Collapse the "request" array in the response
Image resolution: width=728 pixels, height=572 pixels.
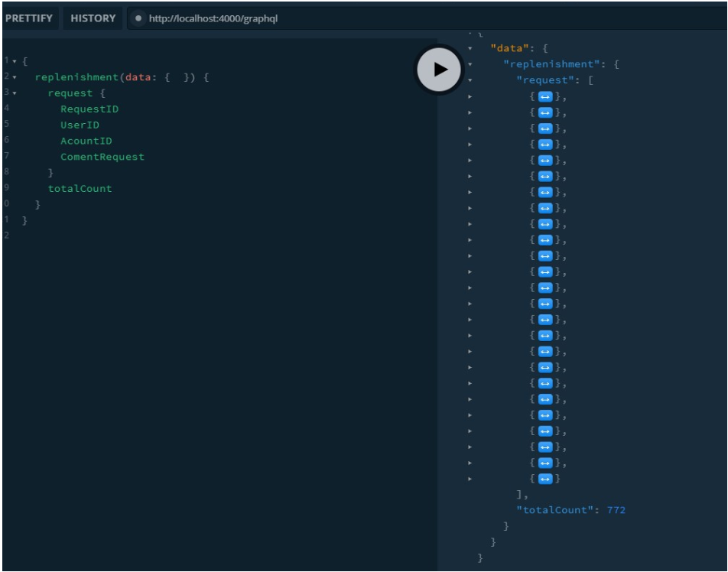point(470,80)
